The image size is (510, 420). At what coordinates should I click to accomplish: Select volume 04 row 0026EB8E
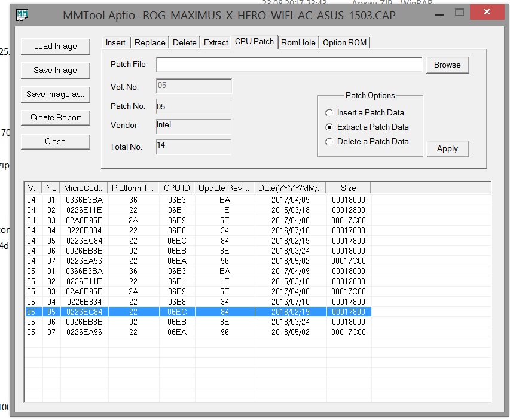198,251
